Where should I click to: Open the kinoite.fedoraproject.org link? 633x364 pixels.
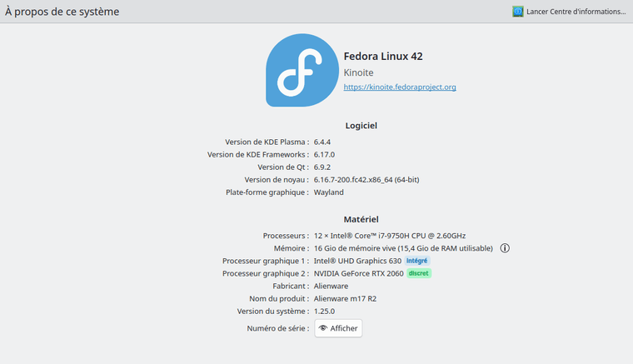400,87
